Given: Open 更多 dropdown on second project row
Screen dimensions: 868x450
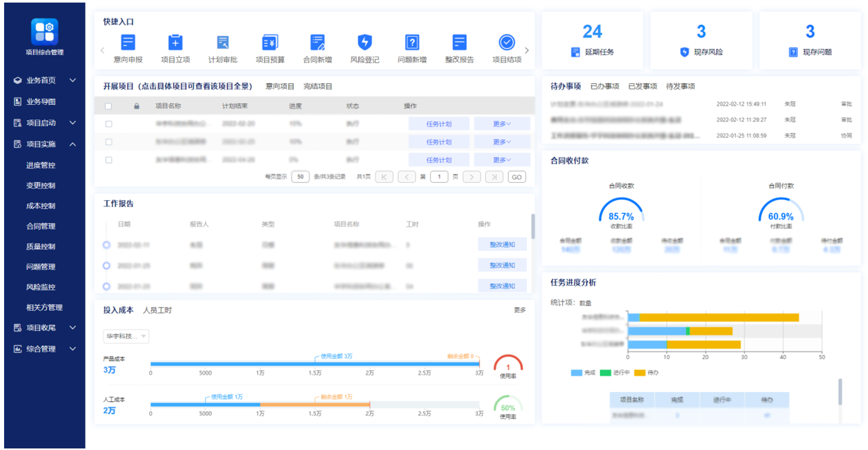Looking at the screenshot, I should 501,142.
